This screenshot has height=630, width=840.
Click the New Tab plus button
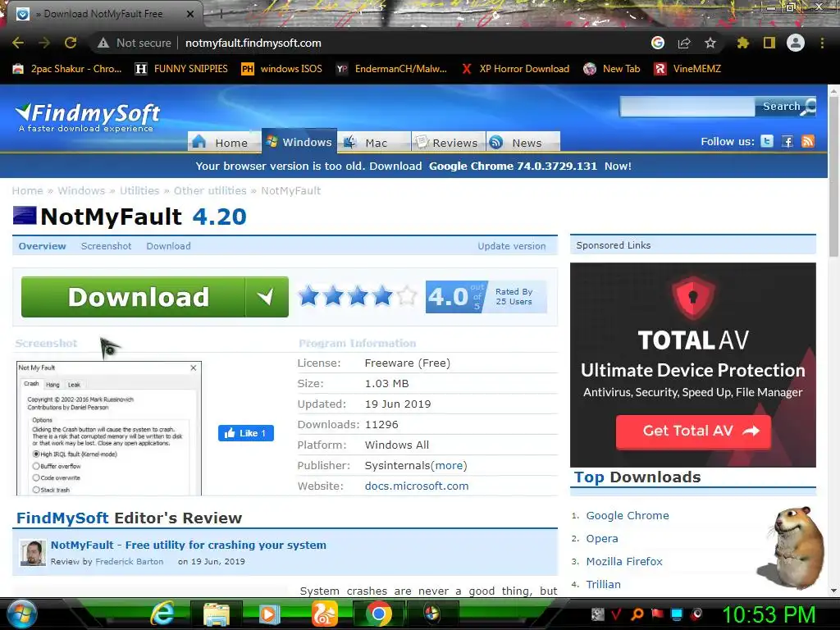pos(220,14)
